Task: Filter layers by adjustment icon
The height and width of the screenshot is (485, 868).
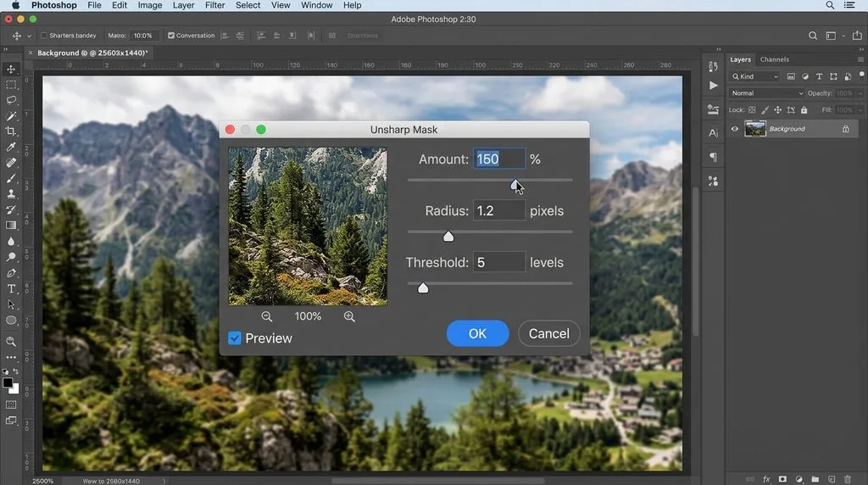Action: tap(805, 76)
